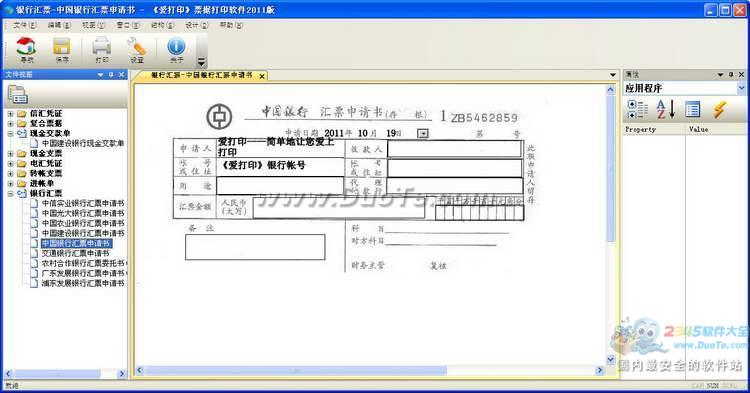Collapse the 现金交款单 tree node
This screenshot has width=750, height=393.
pos(11,134)
